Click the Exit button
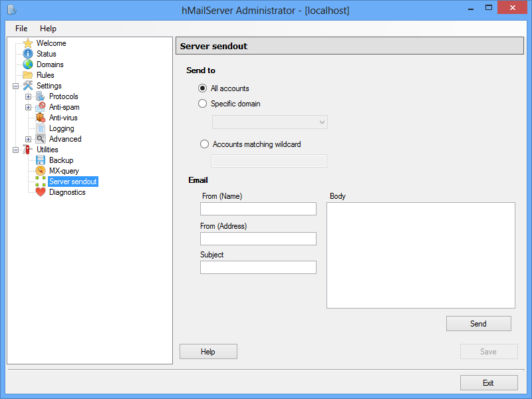Screen dimensions: 532x399 pos(488,383)
